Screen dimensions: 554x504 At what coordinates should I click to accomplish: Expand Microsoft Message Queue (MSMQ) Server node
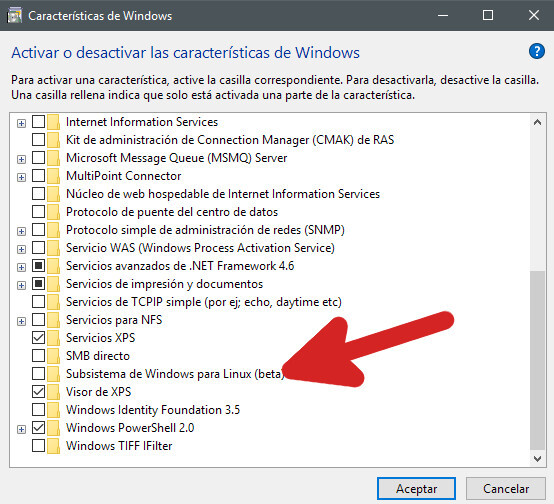coord(21,159)
